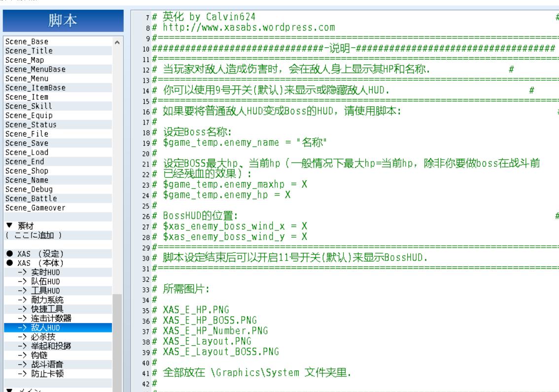
Task: Open the 连击计数器 script
Action: (x=58, y=319)
